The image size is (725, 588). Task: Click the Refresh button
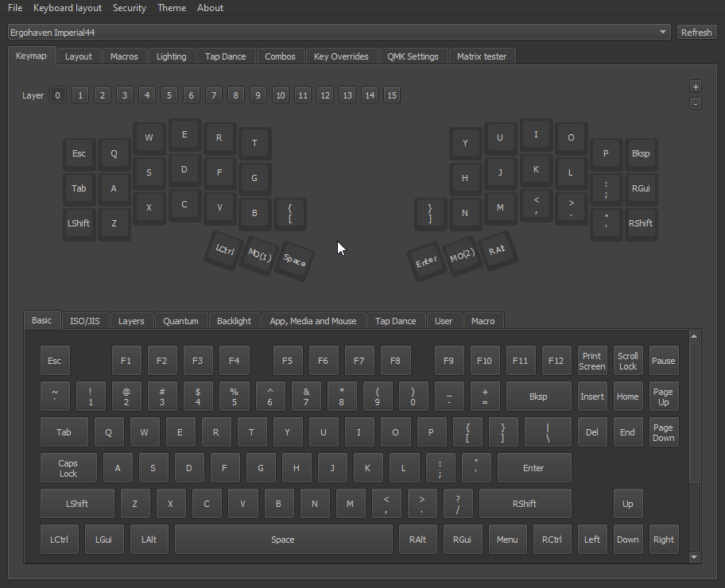point(696,33)
